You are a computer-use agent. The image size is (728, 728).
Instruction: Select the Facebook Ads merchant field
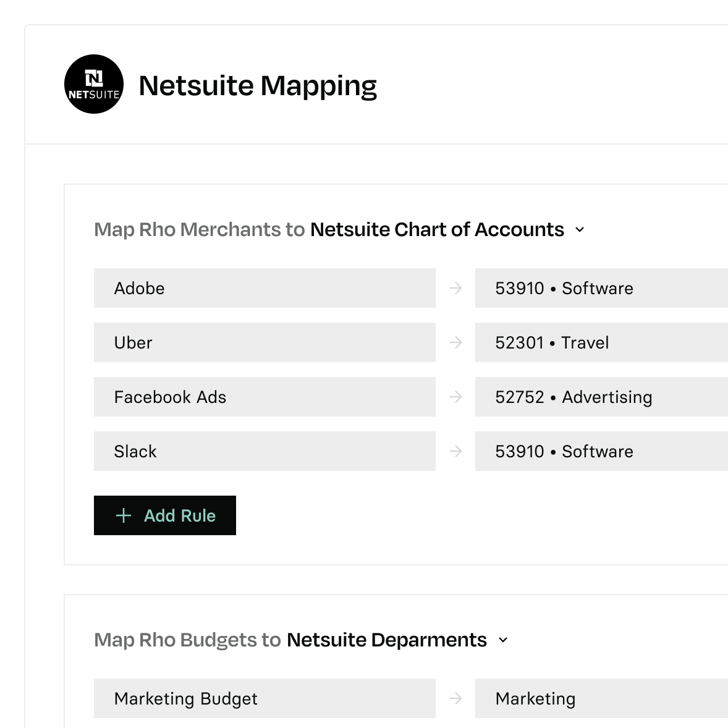click(265, 397)
